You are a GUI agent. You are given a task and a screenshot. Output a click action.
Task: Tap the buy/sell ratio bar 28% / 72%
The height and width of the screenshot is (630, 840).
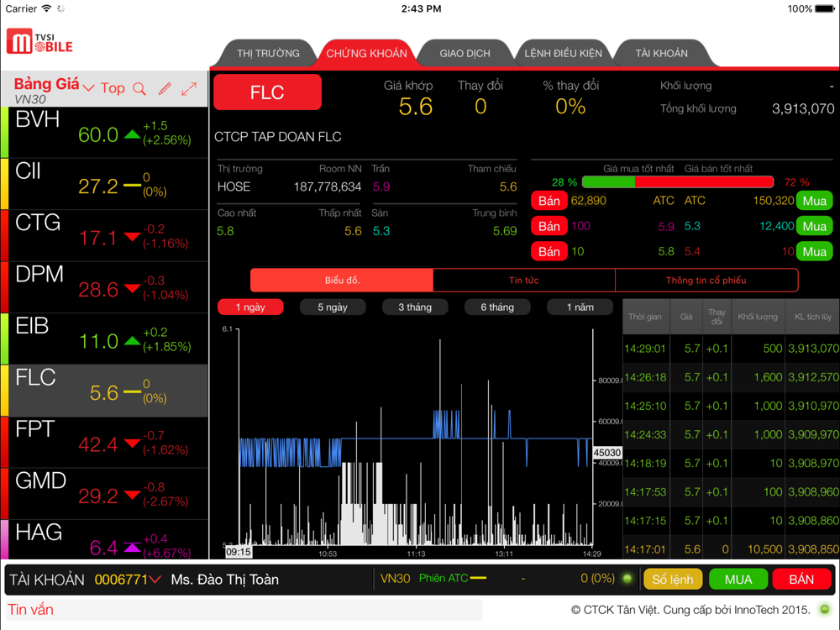(678, 181)
